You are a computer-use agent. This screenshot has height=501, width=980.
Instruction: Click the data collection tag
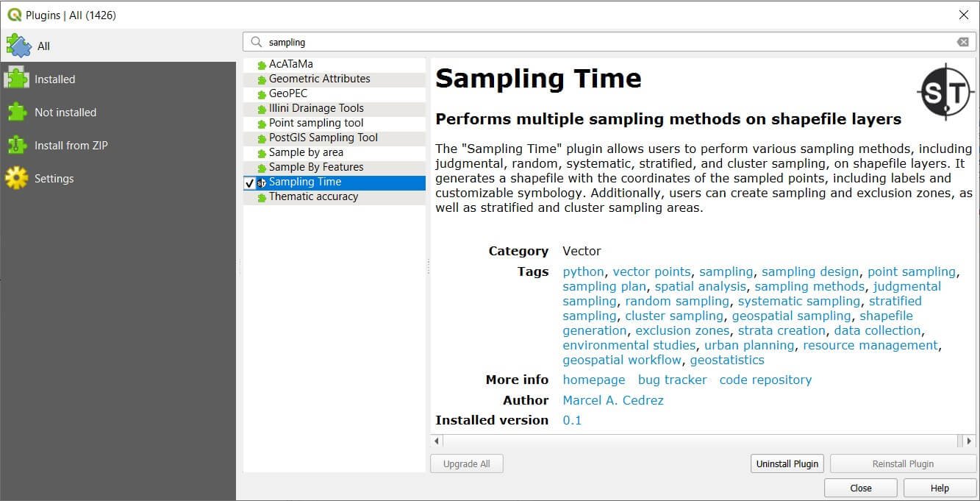[877, 330]
